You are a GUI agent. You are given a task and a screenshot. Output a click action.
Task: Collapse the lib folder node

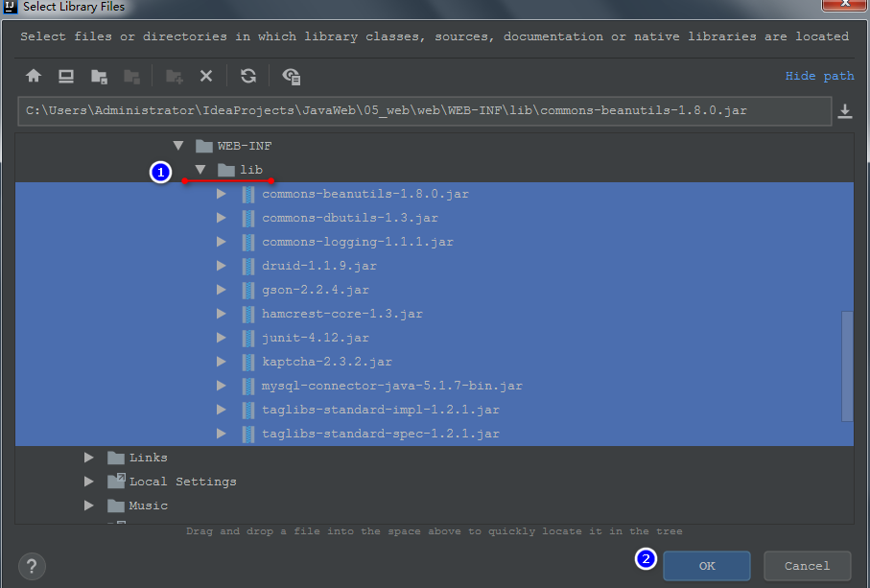point(200,170)
